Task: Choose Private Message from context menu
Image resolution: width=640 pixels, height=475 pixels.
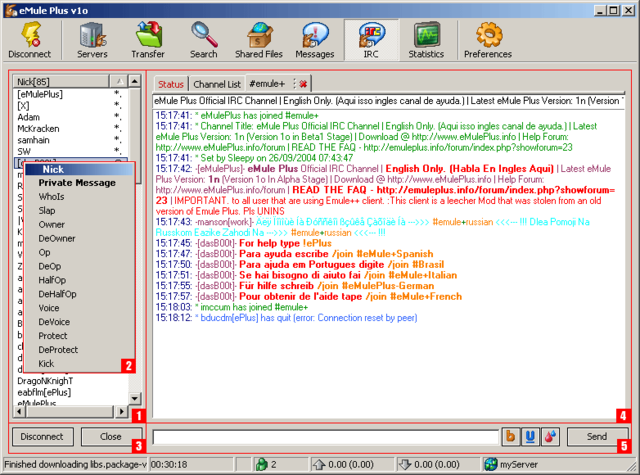Action: (x=77, y=183)
